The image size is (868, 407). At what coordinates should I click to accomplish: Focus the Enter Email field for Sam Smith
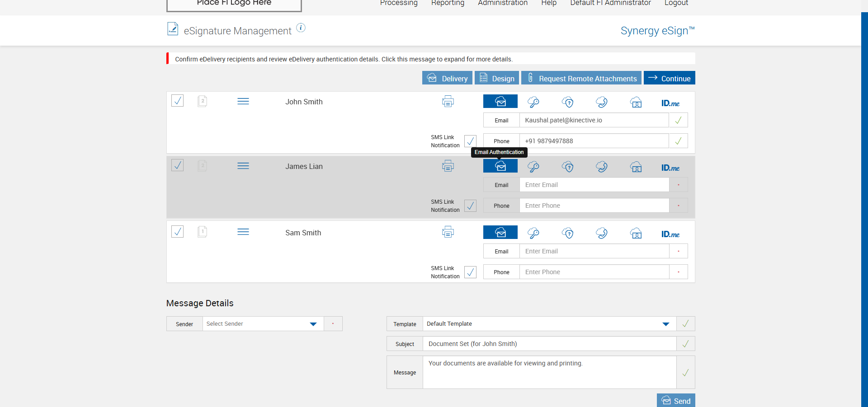pos(594,251)
